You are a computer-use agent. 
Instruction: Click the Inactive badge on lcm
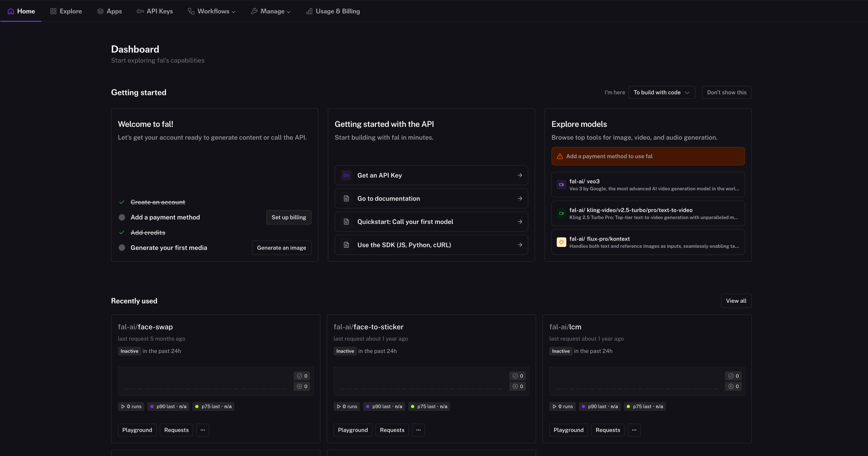561,351
